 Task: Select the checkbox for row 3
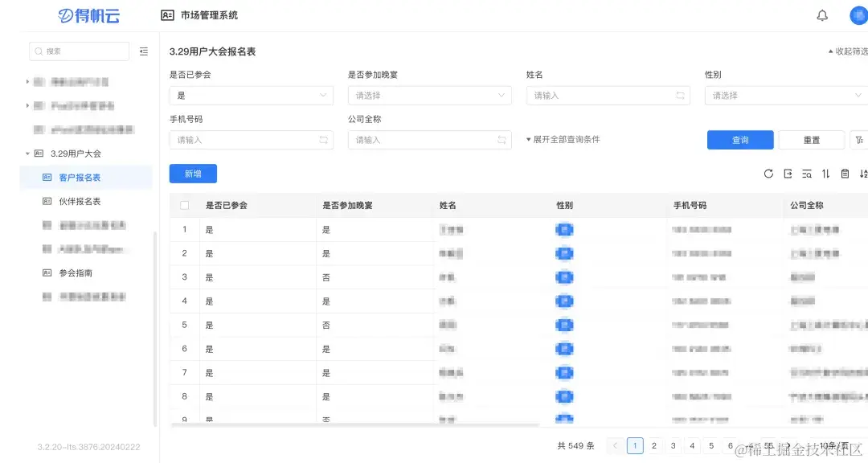tap(182, 277)
